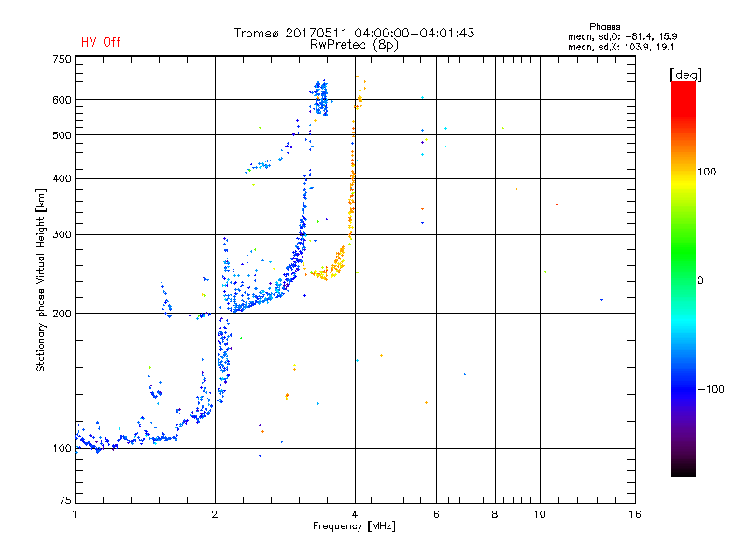747x560 pixels.
Task: Click the y-axis label '300'
Action: [x=62, y=235]
